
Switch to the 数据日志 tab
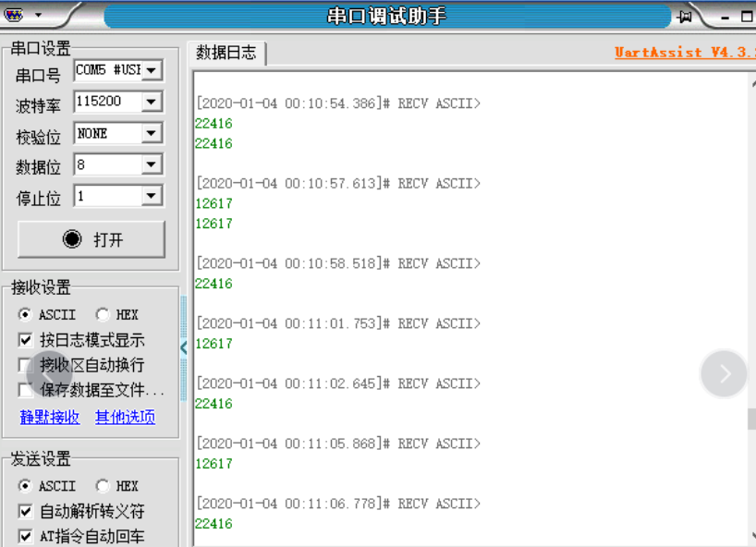coord(225,53)
